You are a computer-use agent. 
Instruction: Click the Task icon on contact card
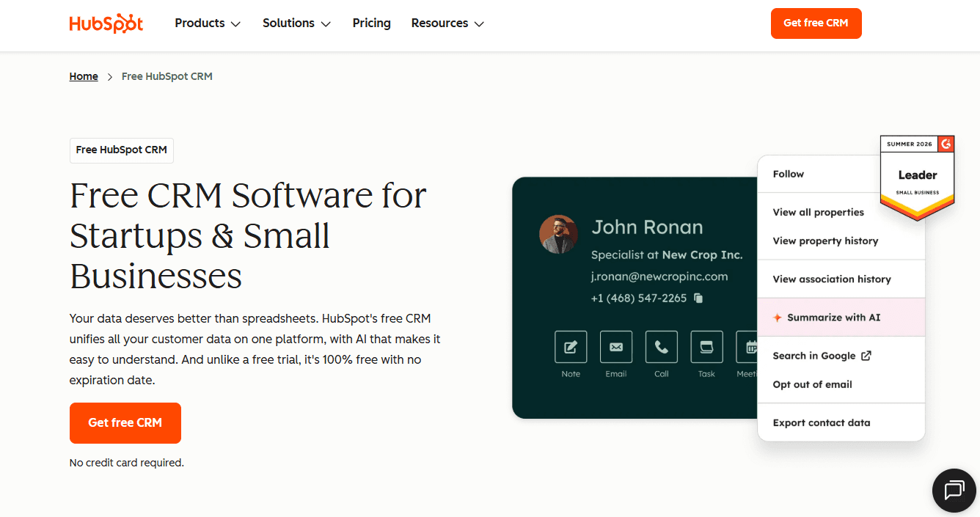tap(707, 347)
